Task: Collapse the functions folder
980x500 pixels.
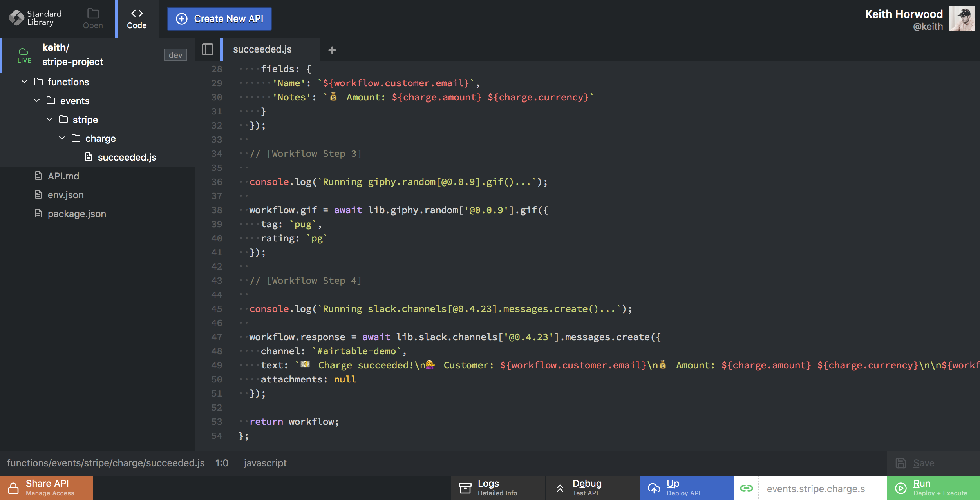Action: [24, 82]
